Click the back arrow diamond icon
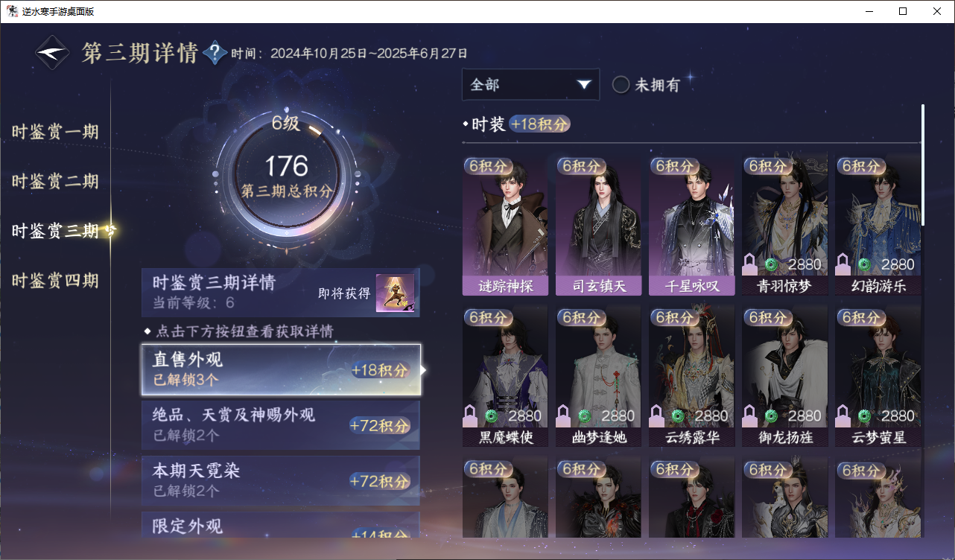 click(x=53, y=53)
